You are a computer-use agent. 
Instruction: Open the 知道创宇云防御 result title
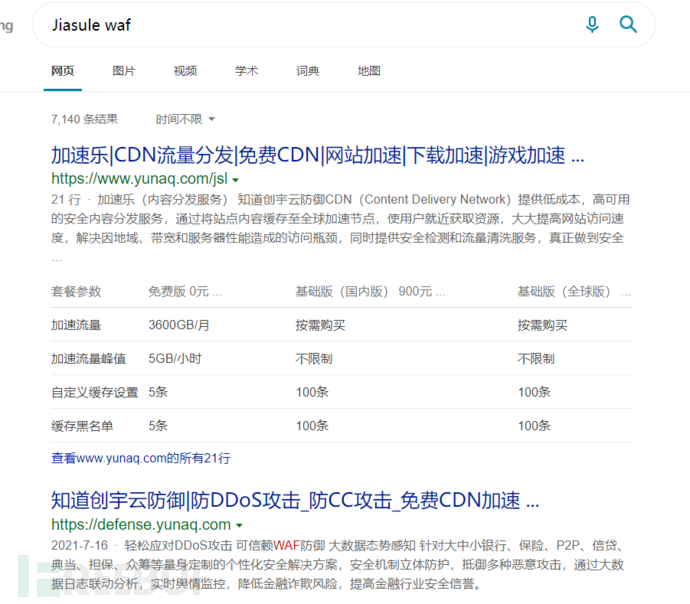click(x=295, y=501)
